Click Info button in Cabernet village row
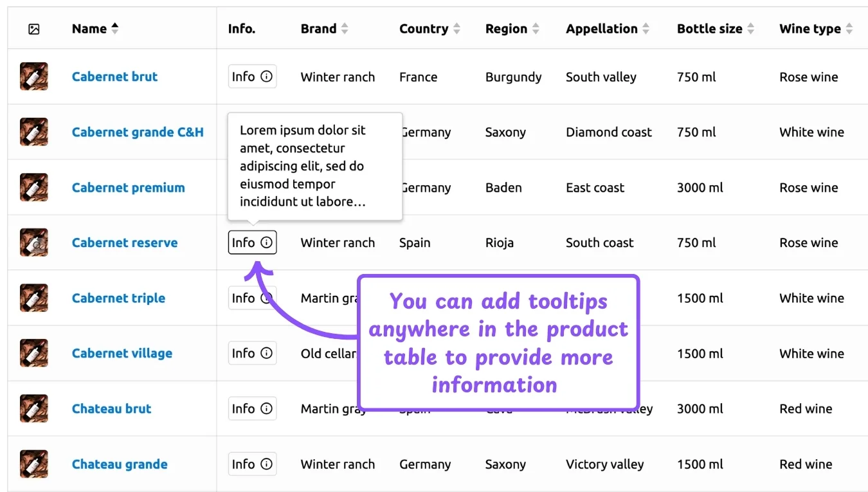Screen dimensions: 868x492 click(252, 353)
